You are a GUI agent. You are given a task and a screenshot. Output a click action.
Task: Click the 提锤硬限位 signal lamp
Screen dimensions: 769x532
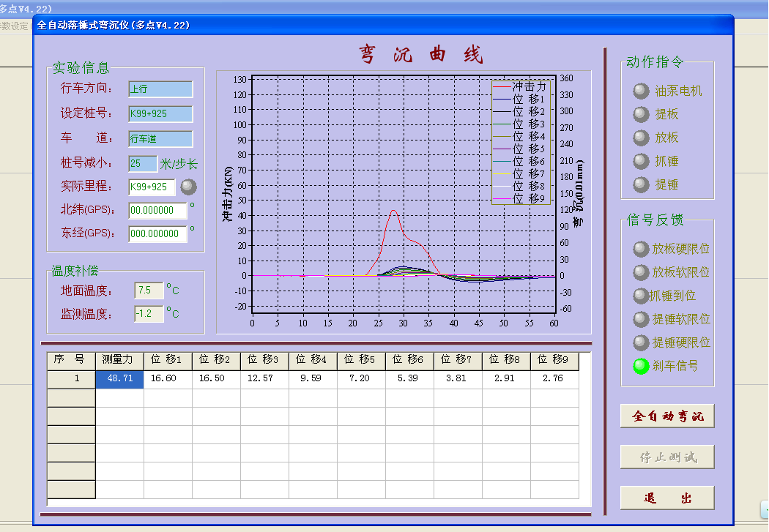click(x=641, y=343)
